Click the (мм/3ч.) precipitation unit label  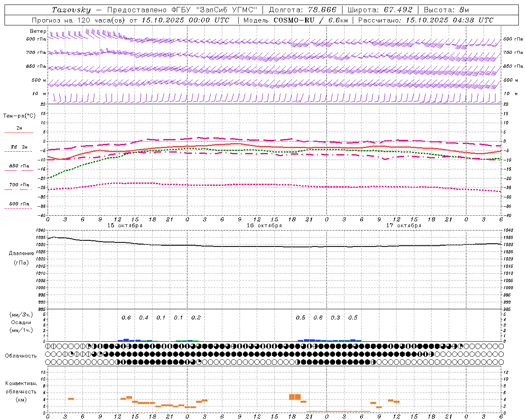[x=21, y=315]
